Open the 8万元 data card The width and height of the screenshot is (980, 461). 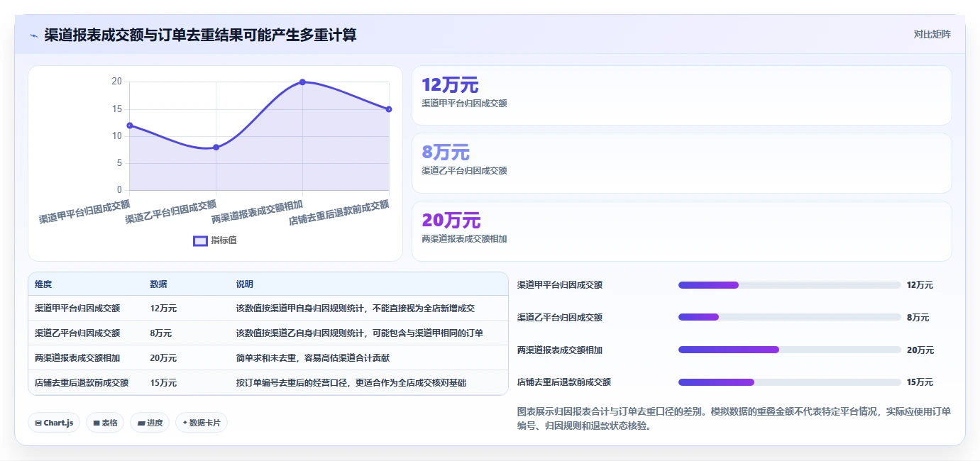point(681,163)
